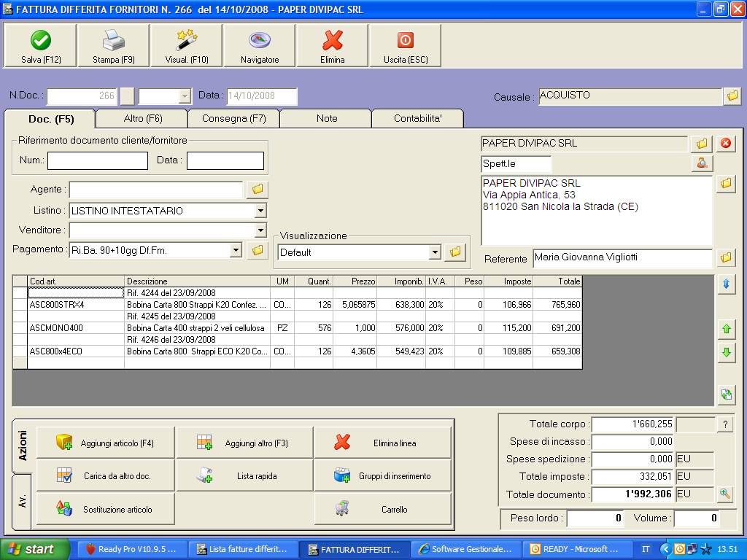Click the refresh grid icon below arrows
This screenshot has width=747, height=560.
pos(726,394)
